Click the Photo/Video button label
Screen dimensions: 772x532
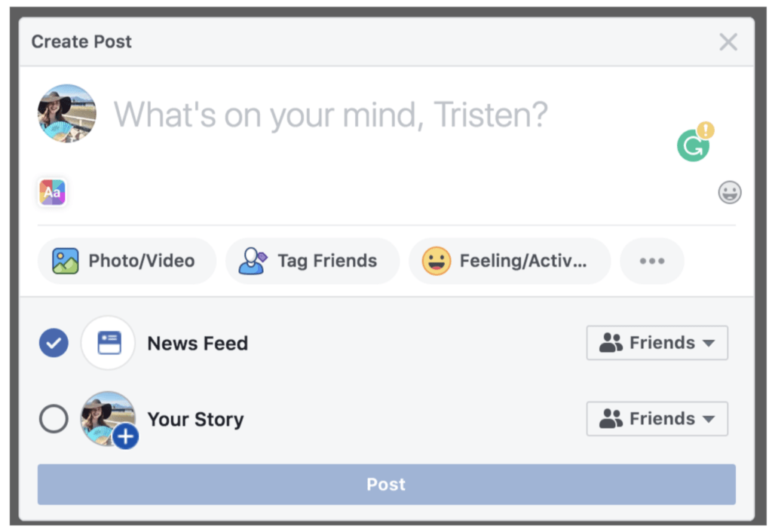pyautogui.click(x=142, y=261)
